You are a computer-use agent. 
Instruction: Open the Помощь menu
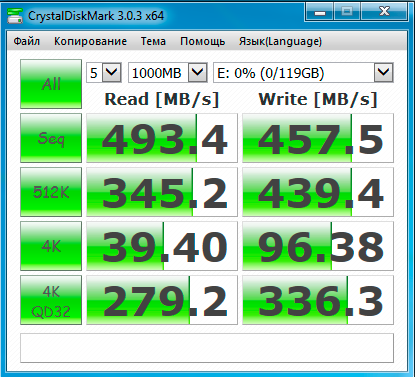pyautogui.click(x=202, y=41)
